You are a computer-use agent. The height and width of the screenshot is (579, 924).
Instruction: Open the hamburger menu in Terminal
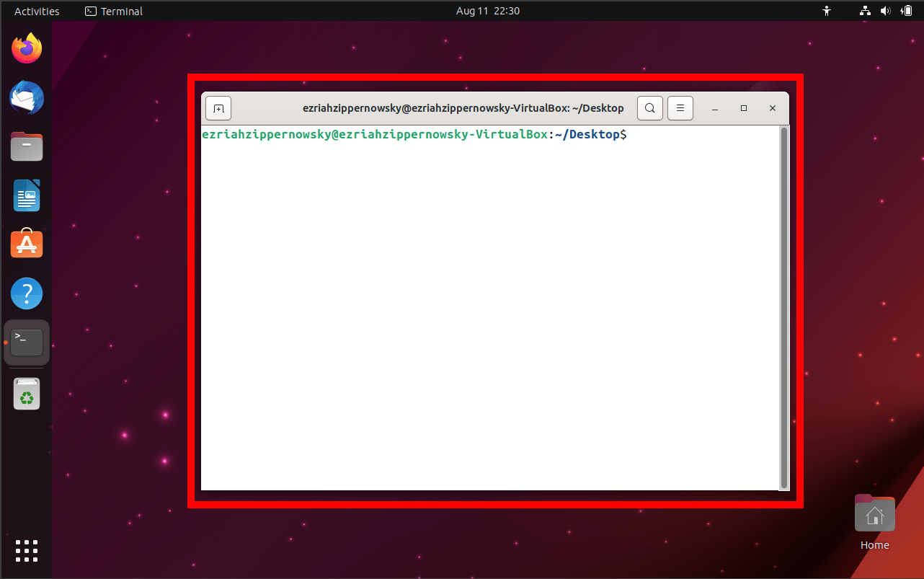tap(680, 107)
